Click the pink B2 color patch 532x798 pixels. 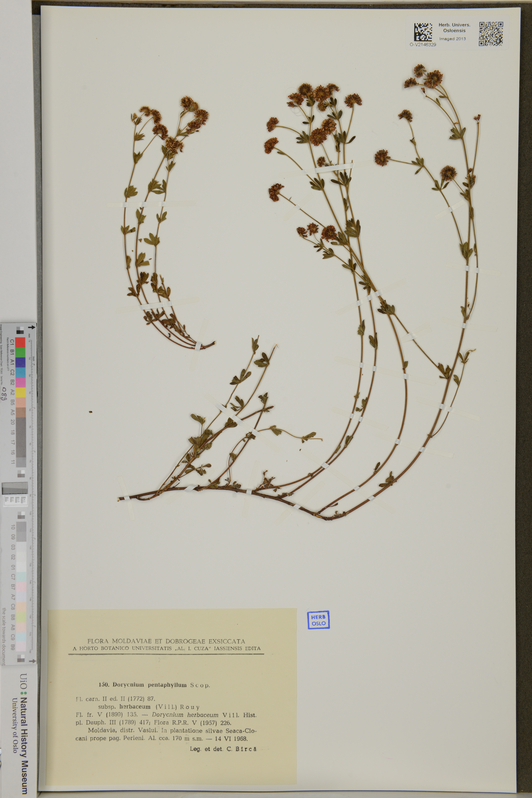(20, 382)
